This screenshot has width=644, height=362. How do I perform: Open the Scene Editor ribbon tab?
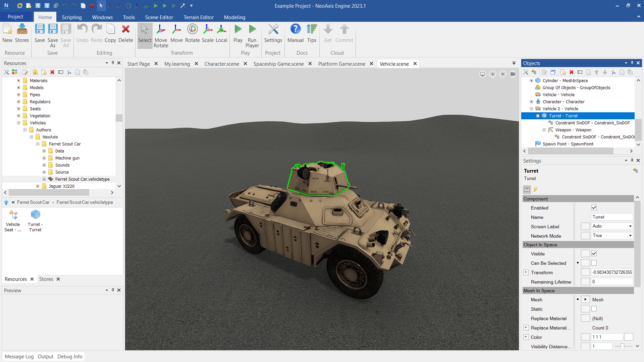pyautogui.click(x=159, y=17)
